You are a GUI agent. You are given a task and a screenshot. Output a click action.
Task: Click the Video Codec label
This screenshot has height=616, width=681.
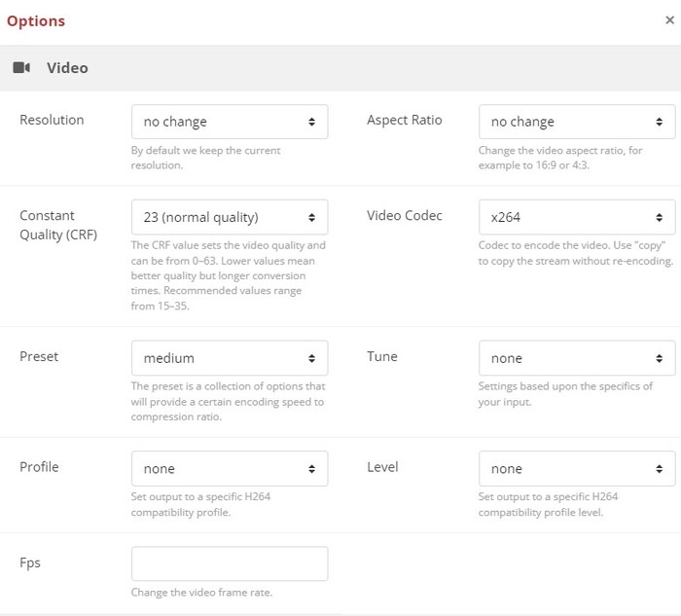[x=405, y=215]
